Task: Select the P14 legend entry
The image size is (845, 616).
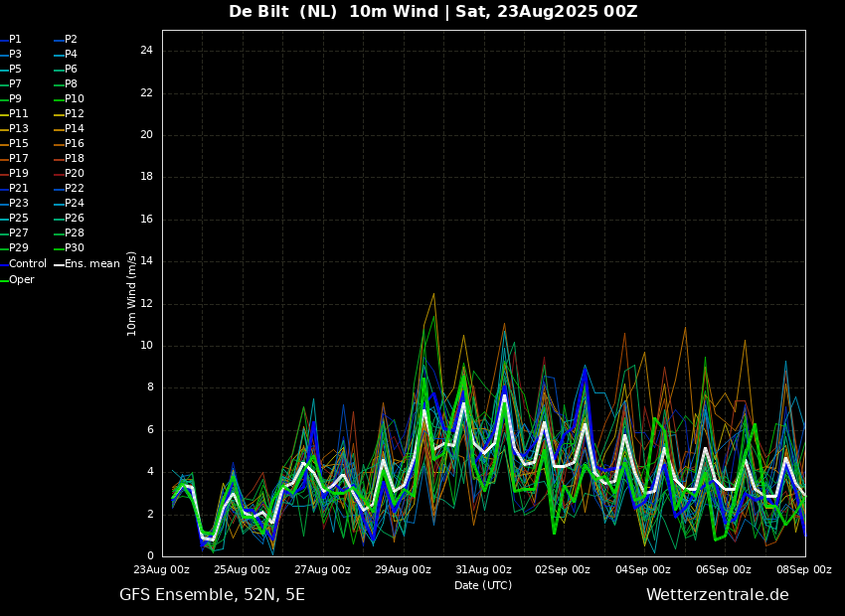Action: click(x=70, y=129)
